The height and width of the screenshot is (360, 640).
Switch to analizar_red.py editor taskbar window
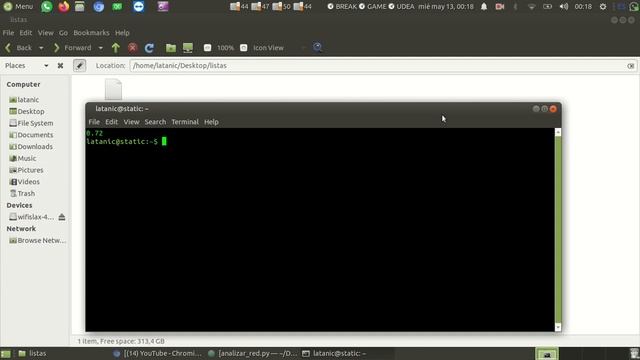point(252,353)
